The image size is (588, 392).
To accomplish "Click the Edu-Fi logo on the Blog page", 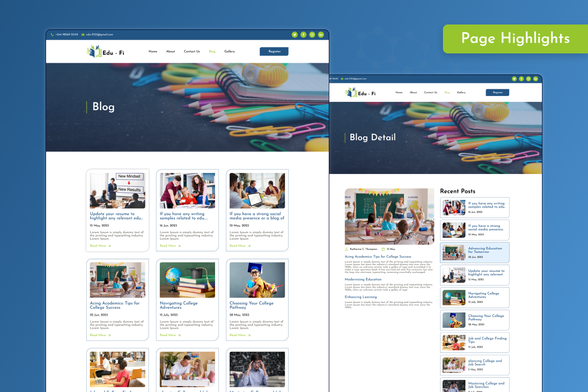I will click(x=105, y=51).
